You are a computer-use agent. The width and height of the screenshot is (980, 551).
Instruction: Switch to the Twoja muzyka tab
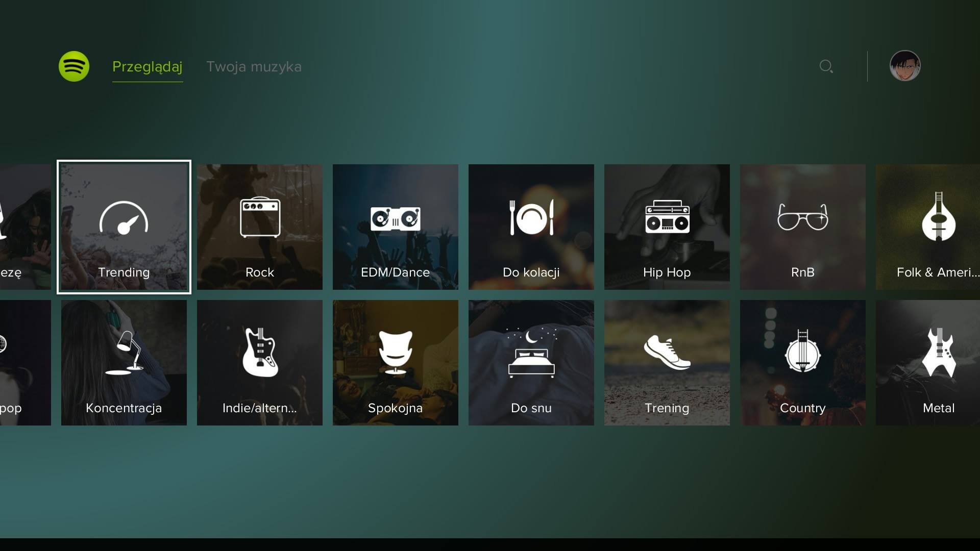[x=254, y=67]
